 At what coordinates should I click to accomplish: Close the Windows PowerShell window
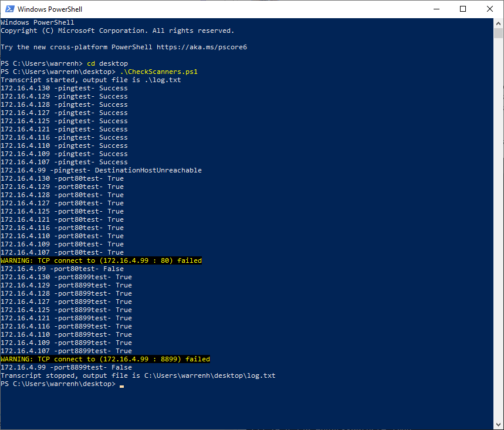489,9
